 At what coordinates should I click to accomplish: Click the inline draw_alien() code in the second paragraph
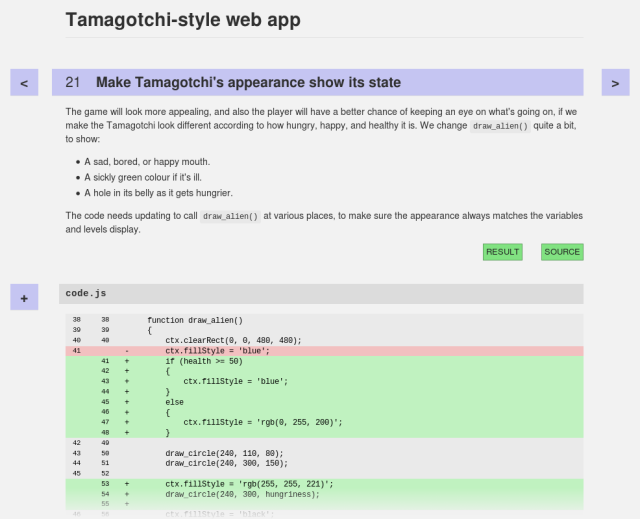click(230, 216)
